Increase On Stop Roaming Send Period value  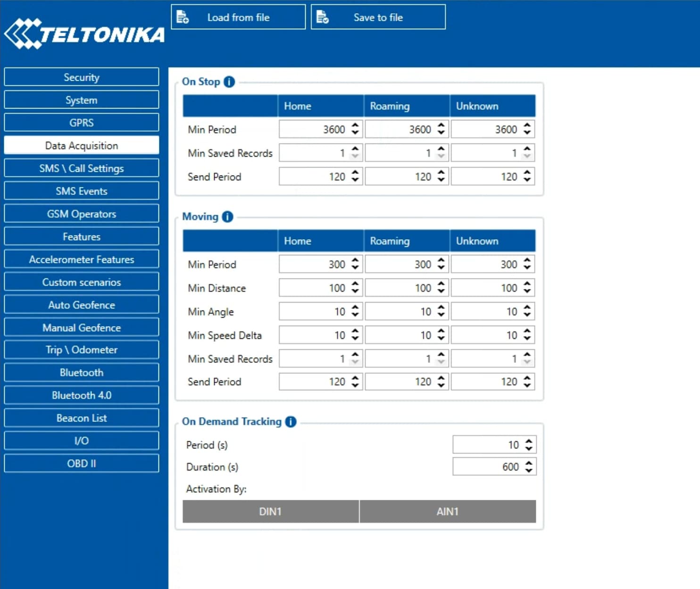point(441,173)
